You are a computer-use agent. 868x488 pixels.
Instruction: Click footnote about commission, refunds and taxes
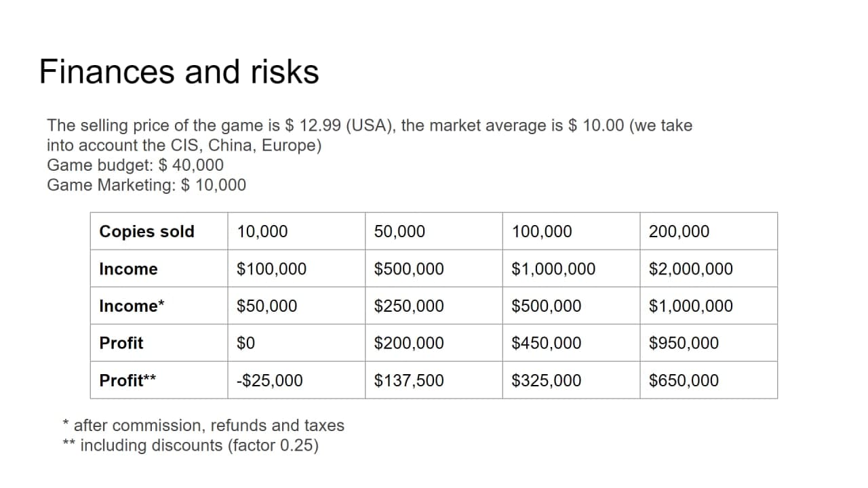[x=203, y=425]
